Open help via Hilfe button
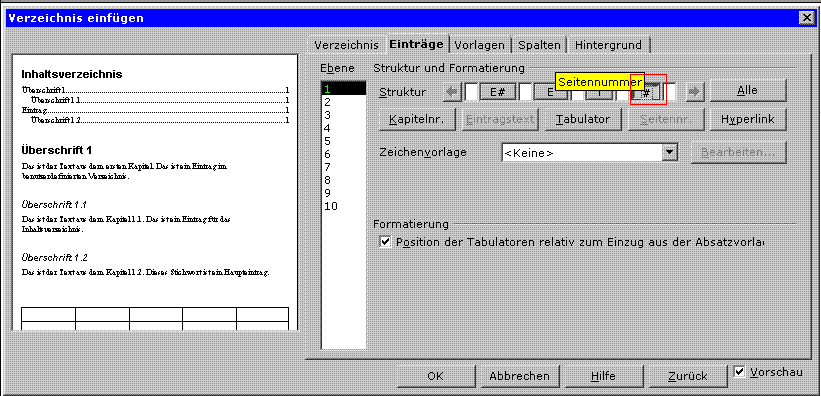The image size is (821, 396). [603, 376]
